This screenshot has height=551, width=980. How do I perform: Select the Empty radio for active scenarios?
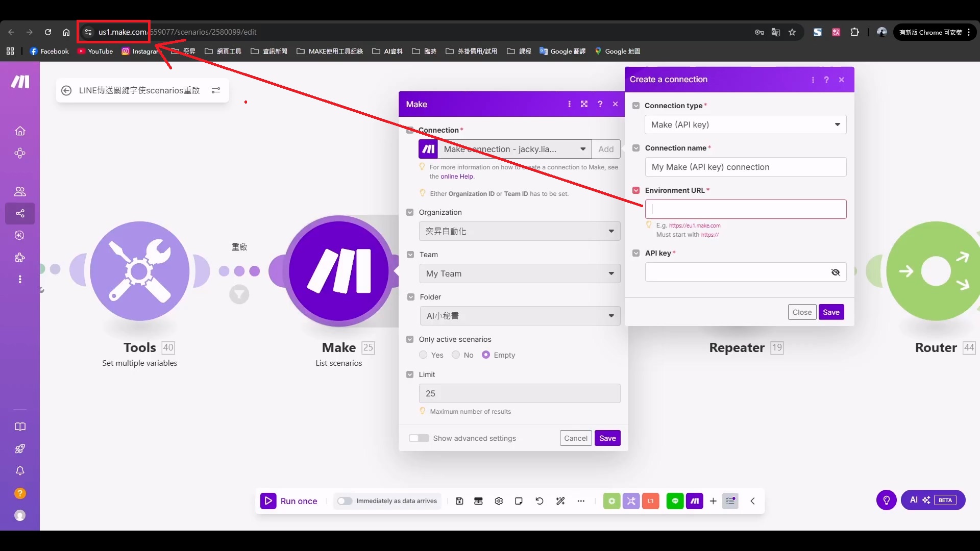pyautogui.click(x=486, y=355)
